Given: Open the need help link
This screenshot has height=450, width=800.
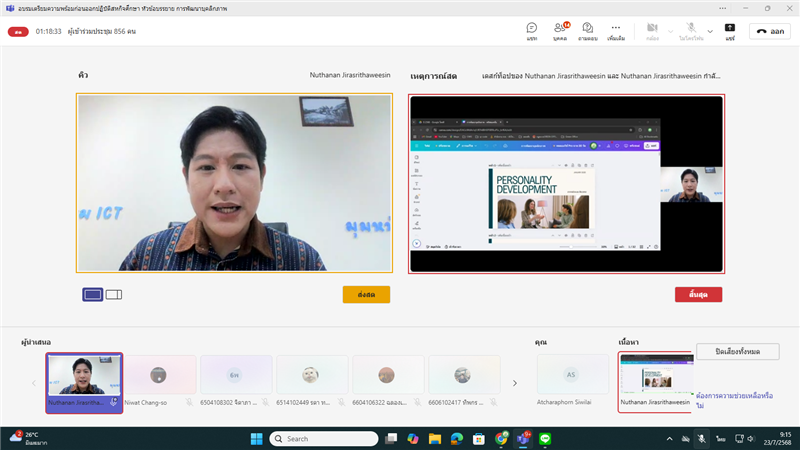Looking at the screenshot, I should [x=736, y=401].
